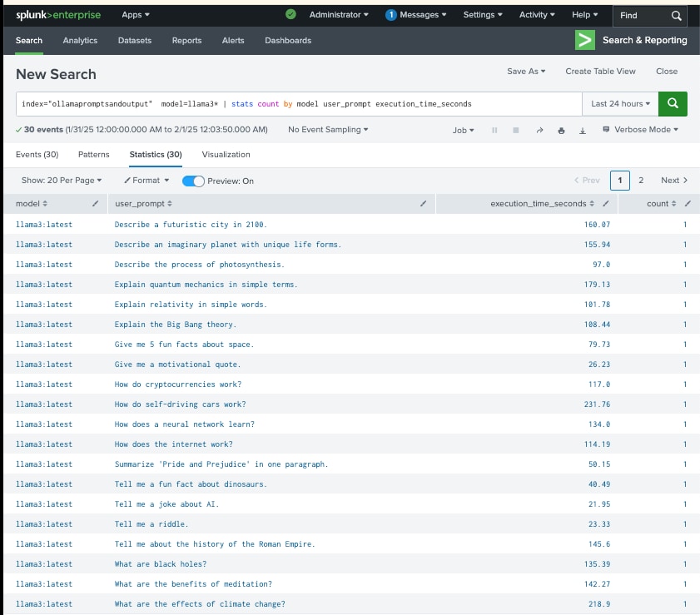Edit the model column with pencil icon
Viewport: 700px width, 615px height.
(95, 204)
